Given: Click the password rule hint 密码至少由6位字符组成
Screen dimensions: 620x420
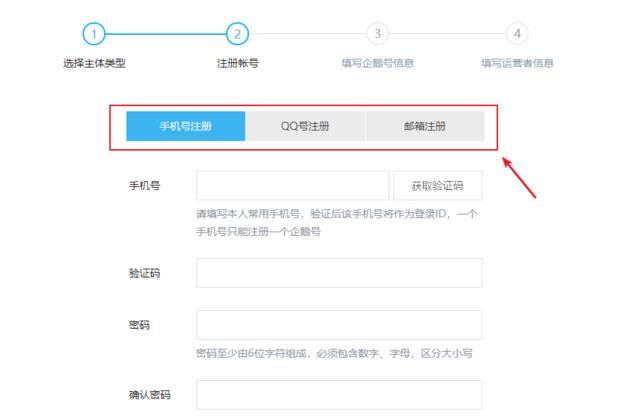Looking at the screenshot, I should (x=251, y=353).
